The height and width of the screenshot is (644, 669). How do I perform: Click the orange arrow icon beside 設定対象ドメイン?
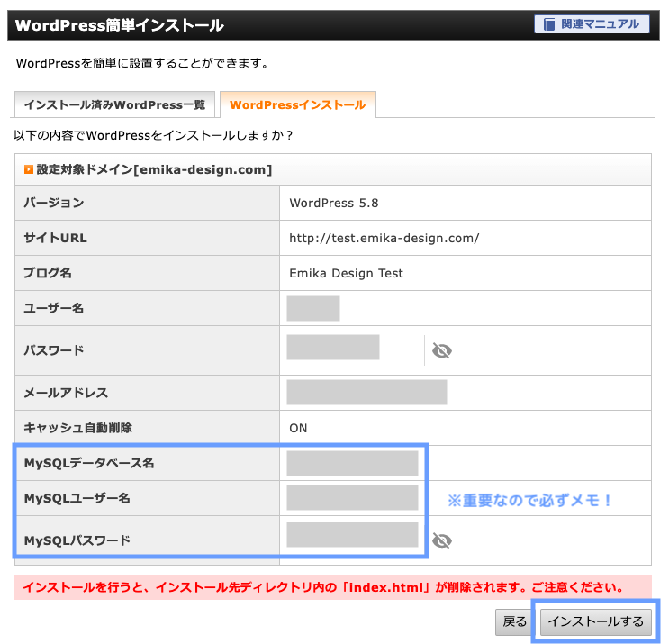point(29,169)
